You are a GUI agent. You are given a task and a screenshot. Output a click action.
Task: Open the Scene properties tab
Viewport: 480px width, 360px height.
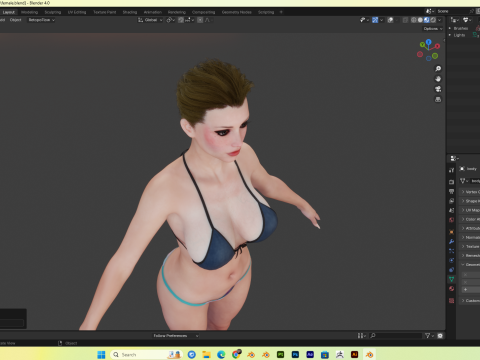pyautogui.click(x=452, y=210)
